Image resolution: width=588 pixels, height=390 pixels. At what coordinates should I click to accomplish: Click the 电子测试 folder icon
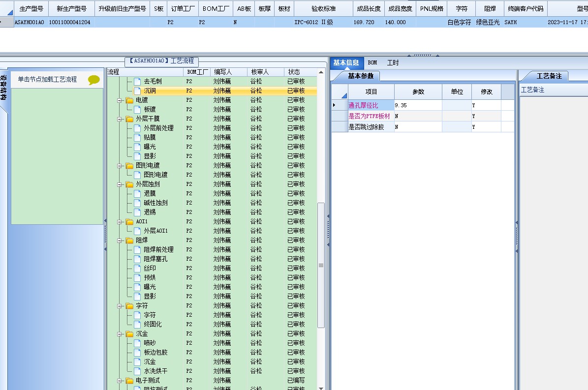130,381
